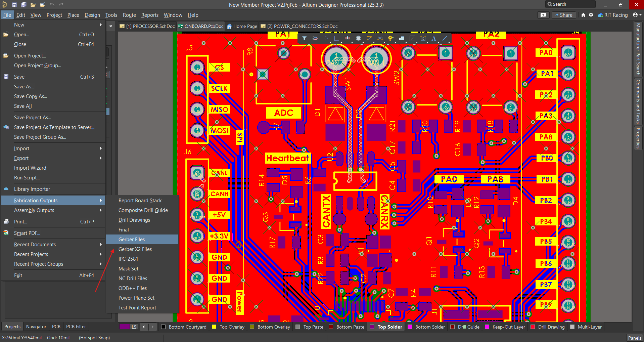Viewport: 644px width, 342px height.
Task: Expand the Recent Projects submenu
Action: pos(53,254)
